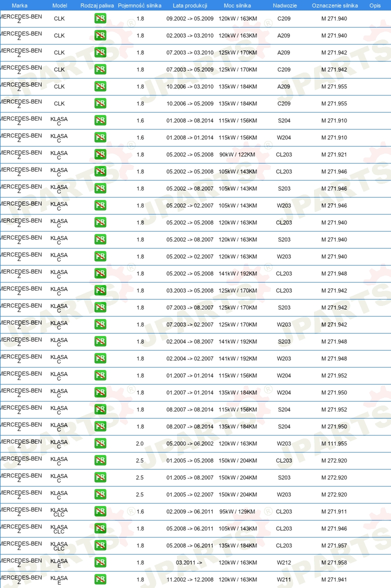
Task: Click the fuel icon for W203 M 271.946
Action: (x=100, y=205)
